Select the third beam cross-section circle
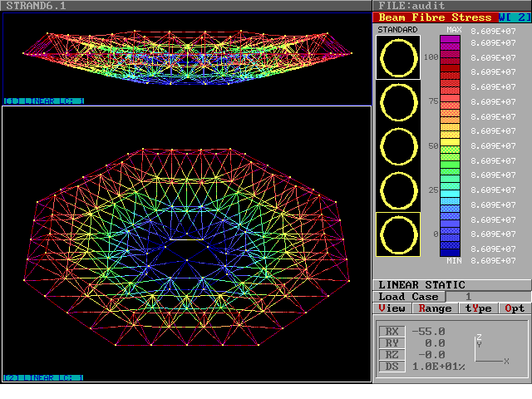This screenshot has width=532, height=399. (x=398, y=145)
